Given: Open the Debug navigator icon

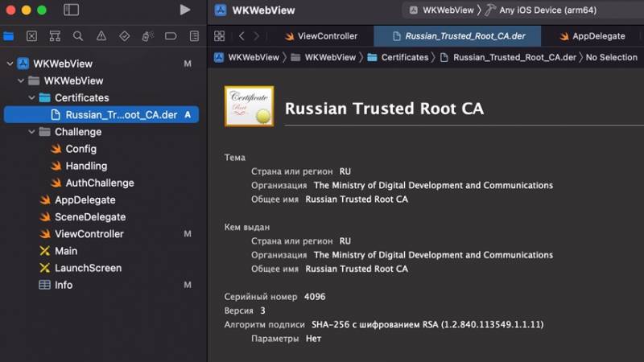Looking at the screenshot, I should pyautogui.click(x=147, y=36).
